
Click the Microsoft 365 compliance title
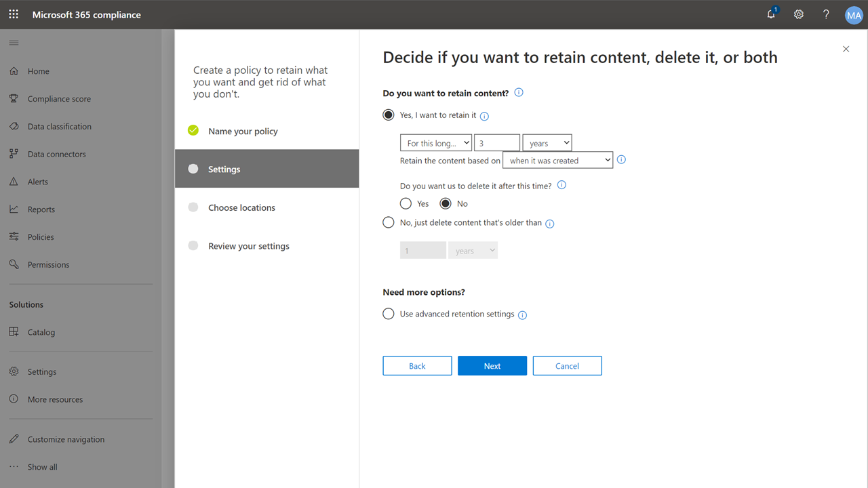87,15
